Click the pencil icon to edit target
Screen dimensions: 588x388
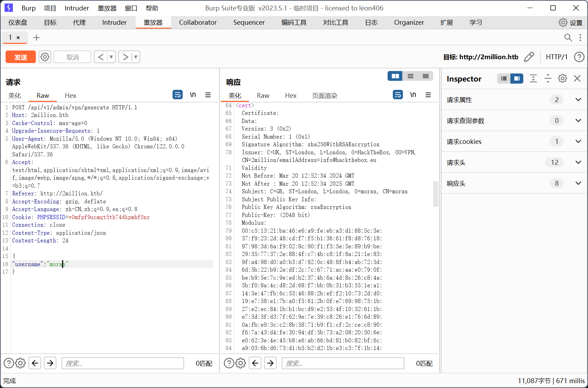point(529,57)
